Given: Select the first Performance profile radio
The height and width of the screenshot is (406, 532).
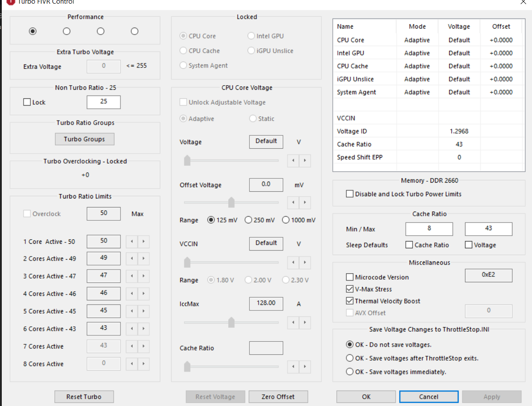Looking at the screenshot, I should coord(33,31).
